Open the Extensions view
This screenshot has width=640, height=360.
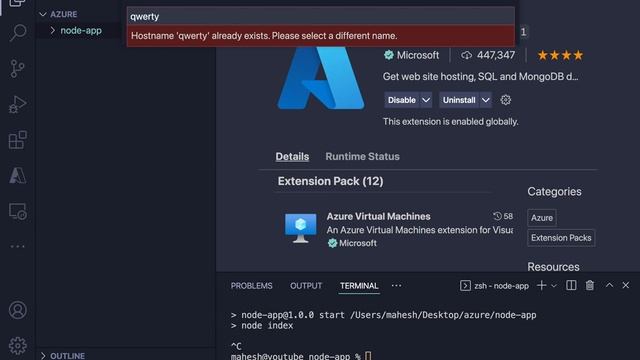pyautogui.click(x=18, y=140)
